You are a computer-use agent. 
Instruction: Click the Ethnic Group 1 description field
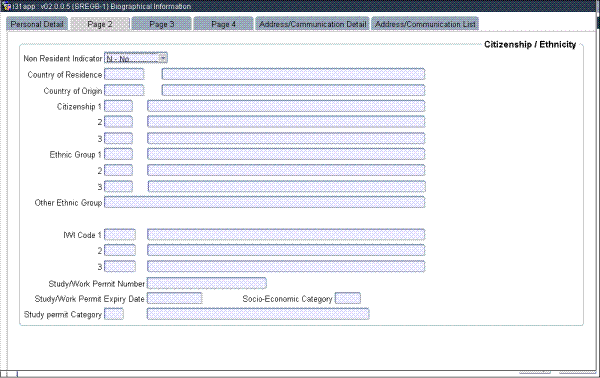point(286,154)
